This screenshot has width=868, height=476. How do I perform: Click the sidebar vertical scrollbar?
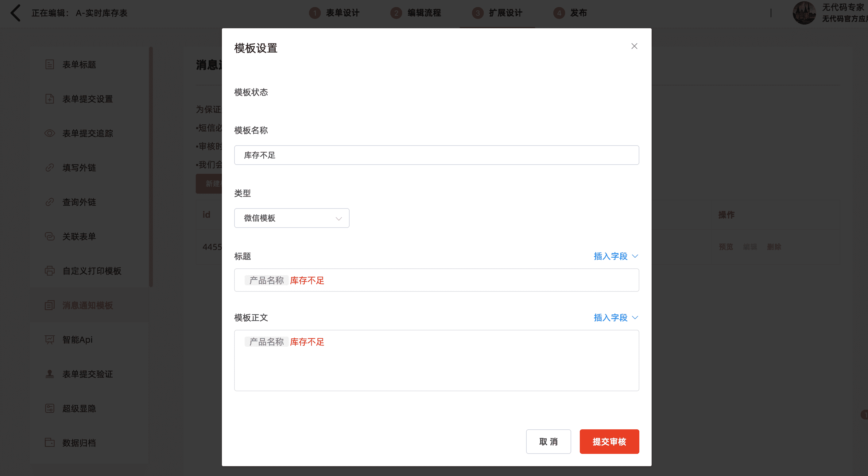tap(151, 167)
